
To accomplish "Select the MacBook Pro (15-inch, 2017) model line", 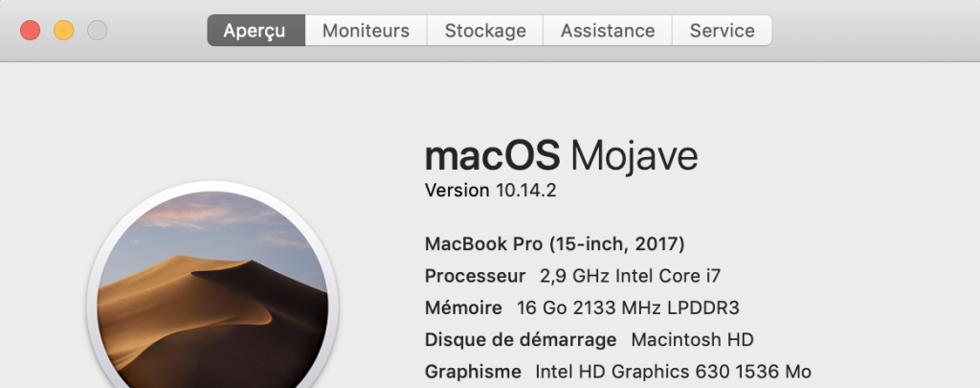I will (x=554, y=243).
